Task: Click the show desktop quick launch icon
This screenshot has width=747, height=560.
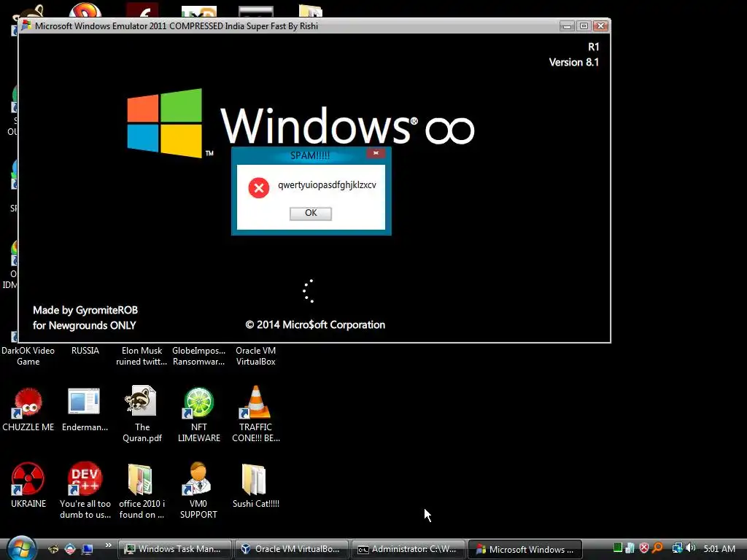Action: tap(88, 549)
